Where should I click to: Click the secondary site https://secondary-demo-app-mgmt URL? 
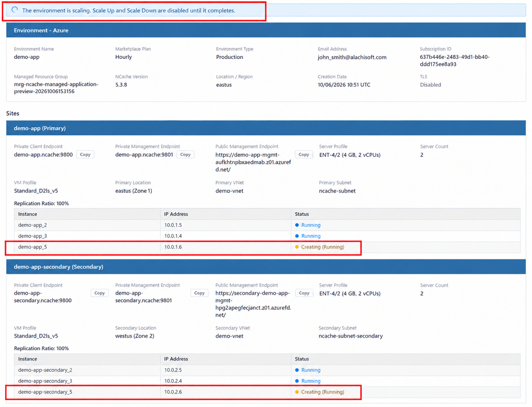253,304
